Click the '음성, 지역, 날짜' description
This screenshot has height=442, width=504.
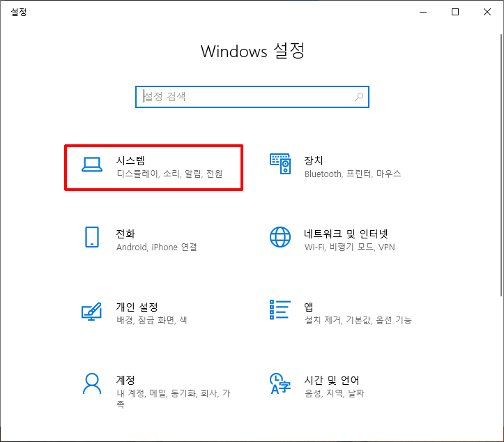click(335, 393)
